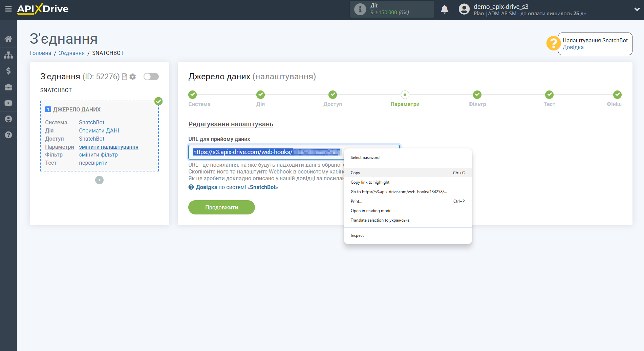
Task: Open Довідка link for SnatchBot setup
Action: [573, 47]
